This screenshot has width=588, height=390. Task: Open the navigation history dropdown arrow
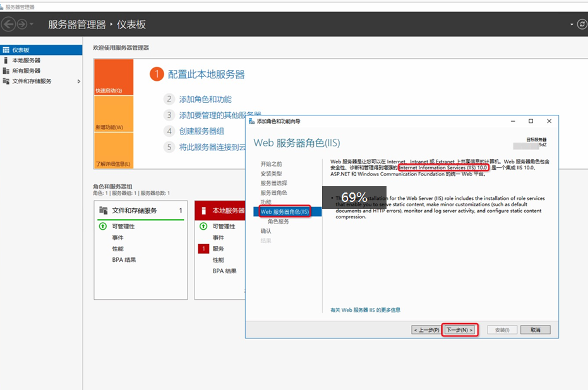32,25
